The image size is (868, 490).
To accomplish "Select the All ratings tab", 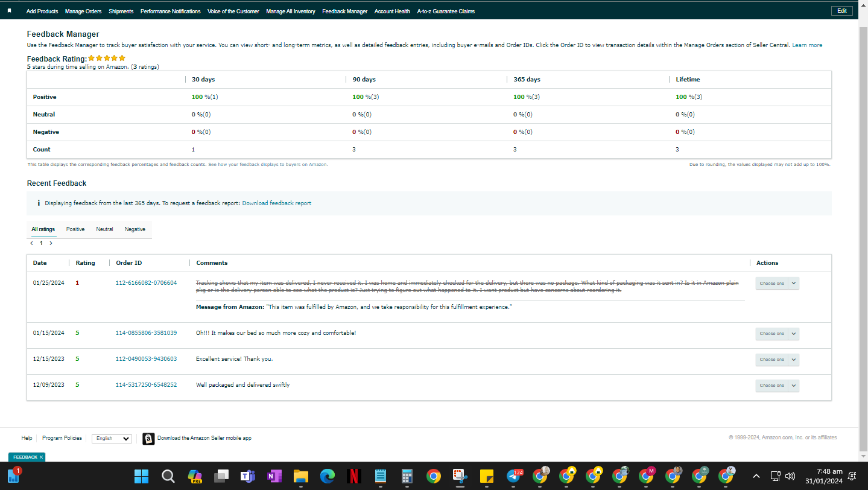I will click(43, 229).
